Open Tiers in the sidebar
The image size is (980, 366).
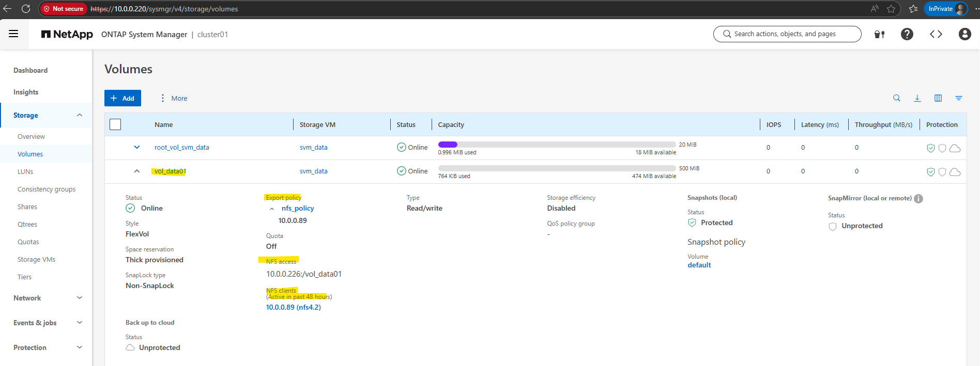24,277
